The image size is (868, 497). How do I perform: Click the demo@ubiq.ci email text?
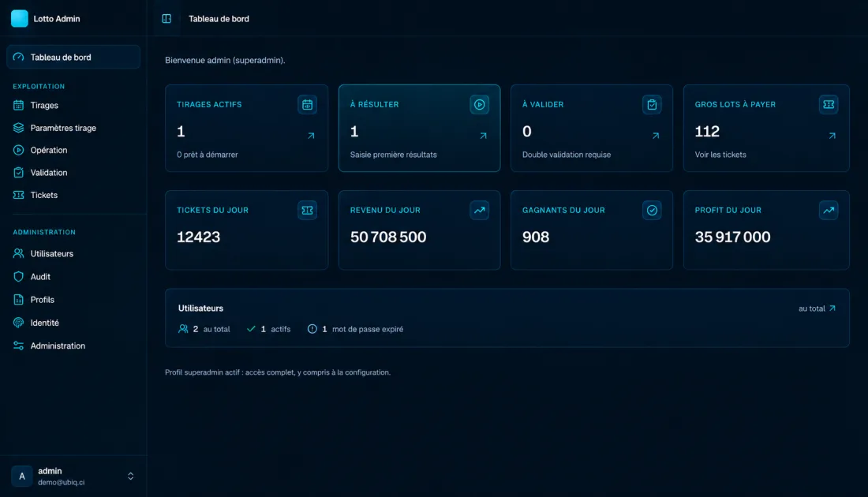(x=62, y=482)
